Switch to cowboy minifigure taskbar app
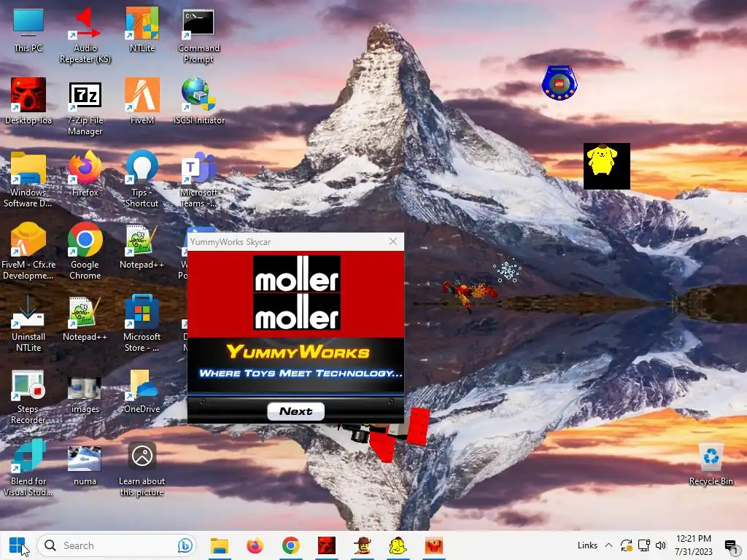The width and height of the screenshot is (747, 560). coord(362,545)
